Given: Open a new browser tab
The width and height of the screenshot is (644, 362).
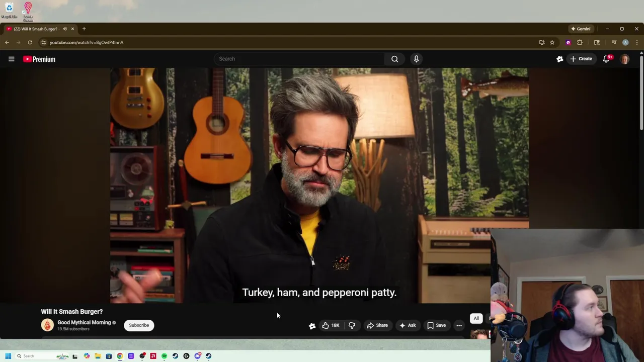Looking at the screenshot, I should coord(84,29).
